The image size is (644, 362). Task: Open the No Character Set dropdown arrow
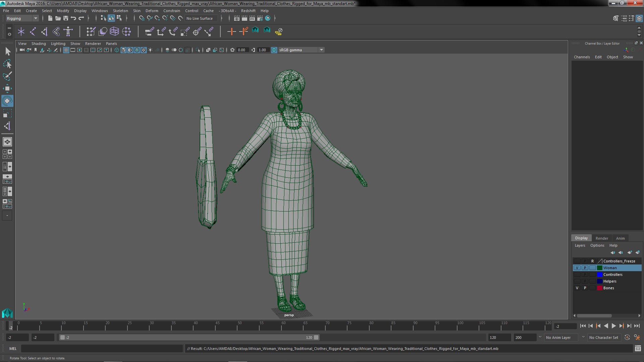[x=583, y=337]
